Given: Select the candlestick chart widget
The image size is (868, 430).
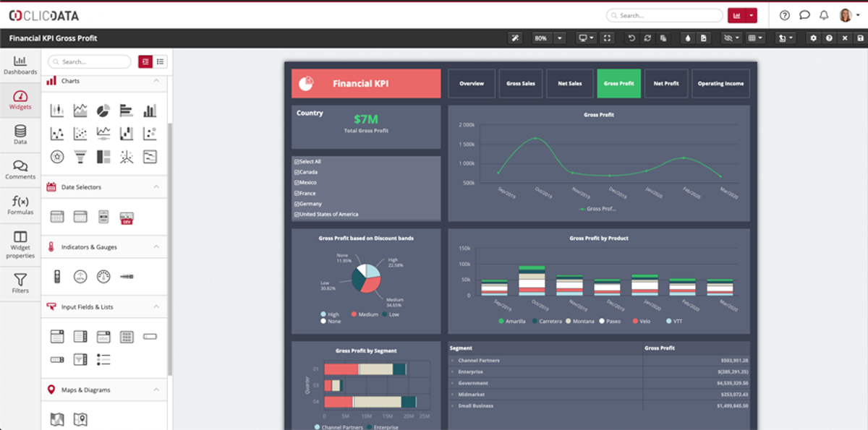Looking at the screenshot, I should pos(57,111).
